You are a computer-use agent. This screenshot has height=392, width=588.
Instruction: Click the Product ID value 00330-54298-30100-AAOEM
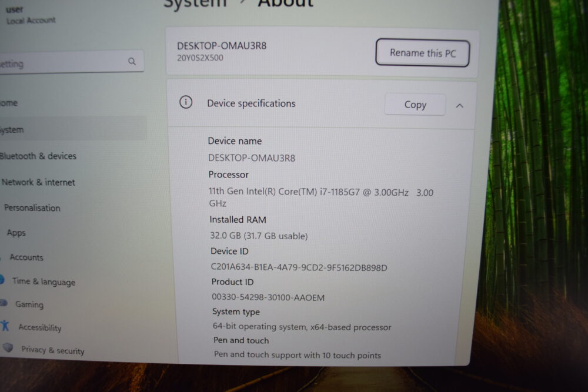point(268,297)
